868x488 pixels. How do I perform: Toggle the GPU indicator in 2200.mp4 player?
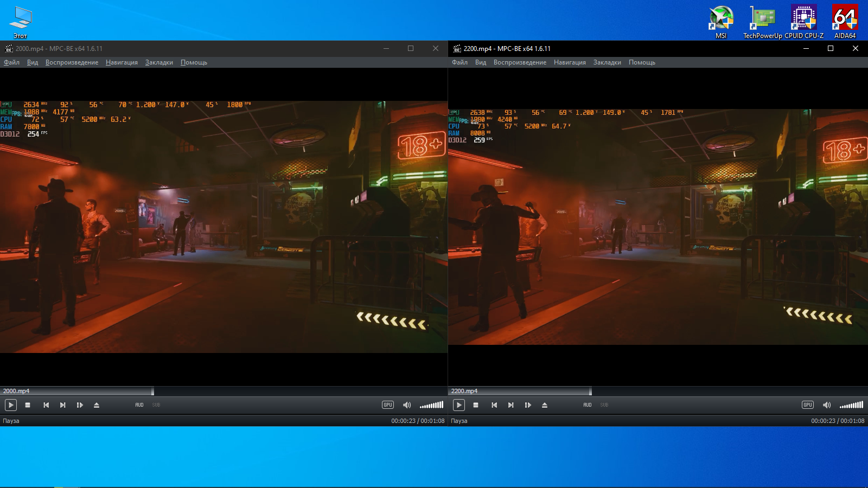(808, 405)
